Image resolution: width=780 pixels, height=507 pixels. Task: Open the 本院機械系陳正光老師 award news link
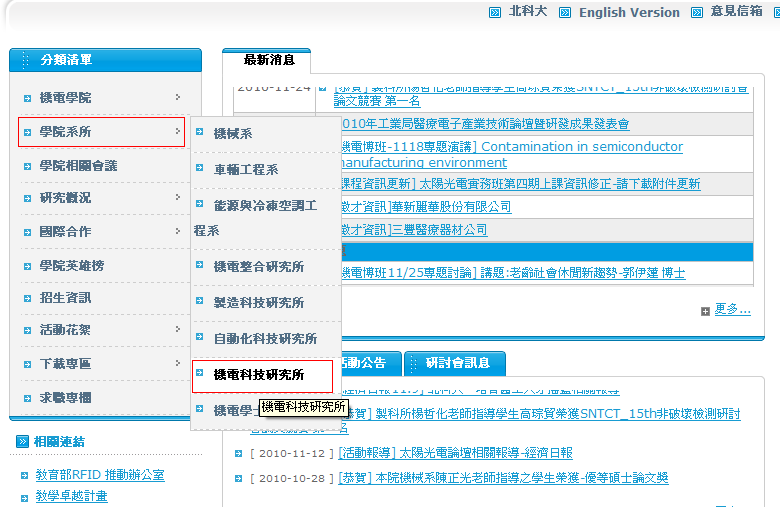[503, 478]
